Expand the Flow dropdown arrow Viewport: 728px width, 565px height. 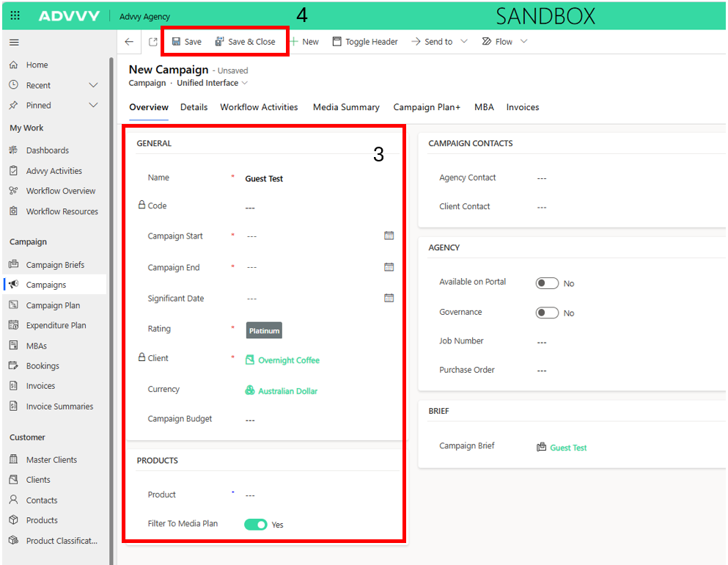coord(523,41)
